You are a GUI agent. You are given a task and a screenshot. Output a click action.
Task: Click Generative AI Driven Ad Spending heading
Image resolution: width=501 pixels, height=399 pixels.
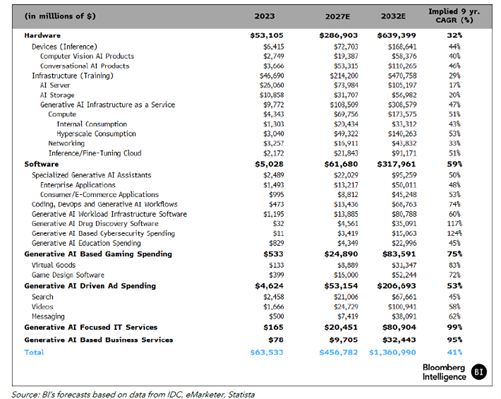tap(90, 286)
